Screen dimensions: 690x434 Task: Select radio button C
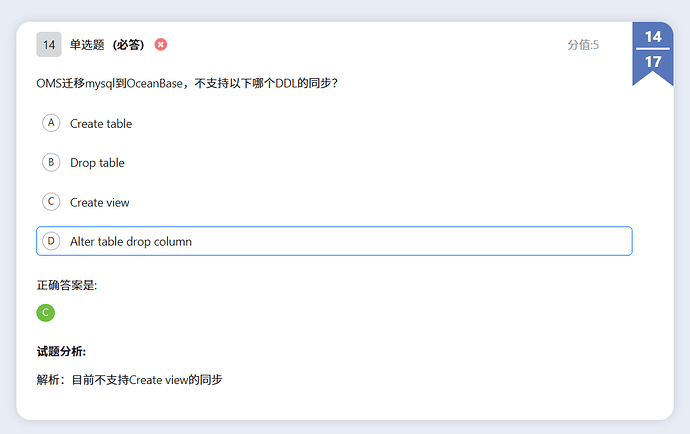pyautogui.click(x=51, y=202)
